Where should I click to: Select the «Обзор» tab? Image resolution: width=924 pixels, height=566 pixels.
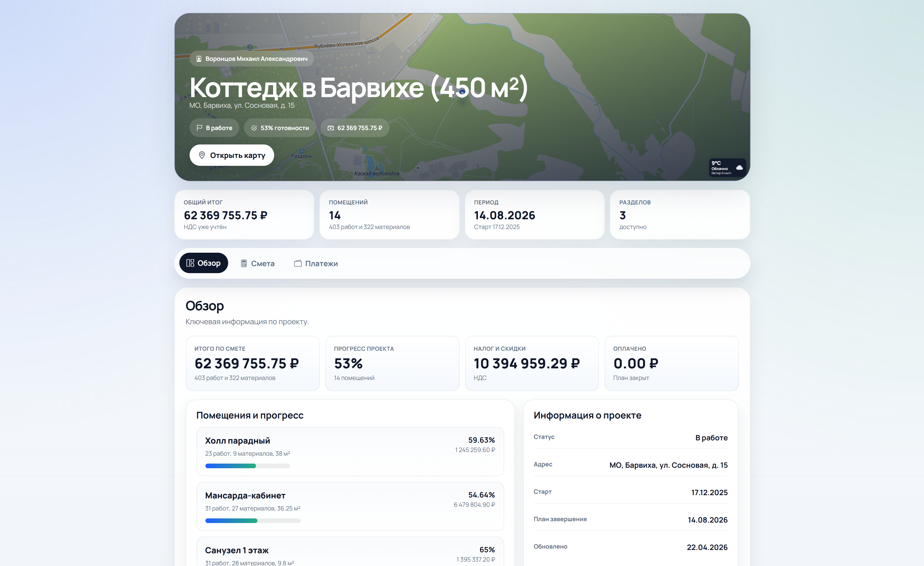(204, 263)
